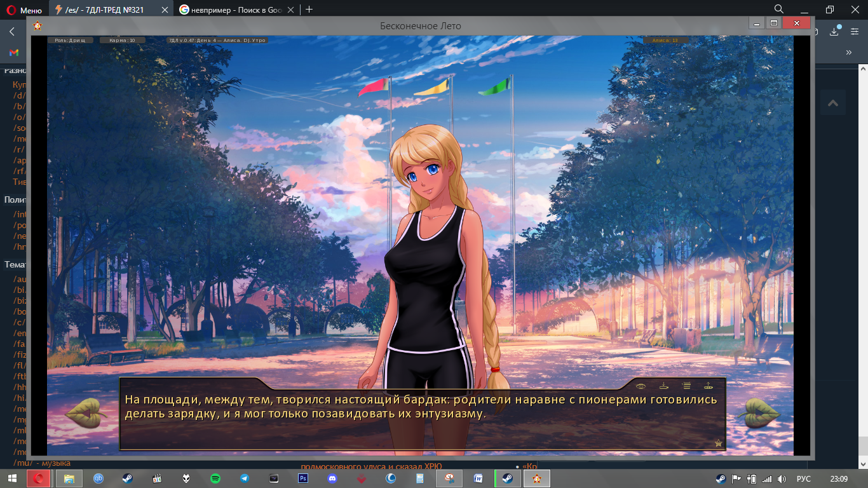Open the Opera 'Меню' button
Viewport: 868px width, 488px height.
[24, 10]
